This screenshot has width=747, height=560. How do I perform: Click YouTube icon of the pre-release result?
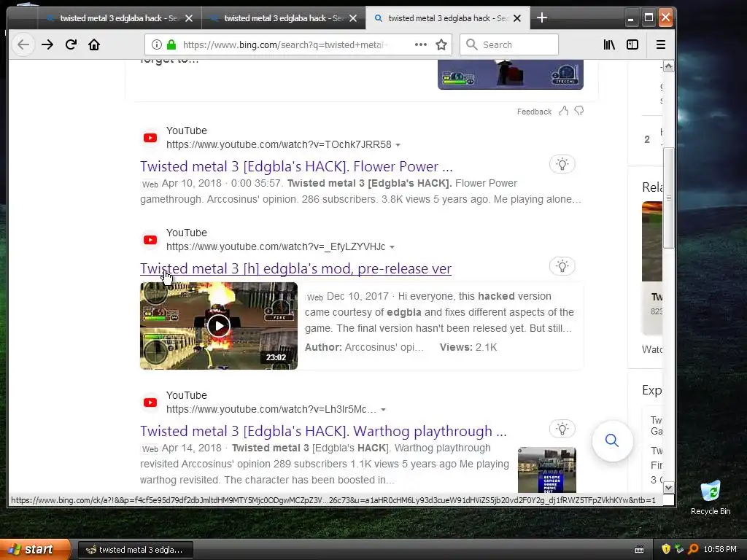(x=150, y=240)
